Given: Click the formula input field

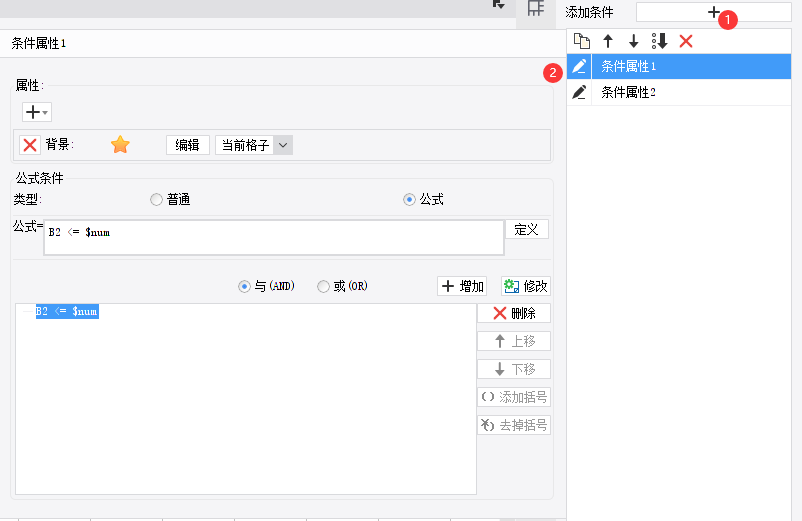Looking at the screenshot, I should (274, 237).
